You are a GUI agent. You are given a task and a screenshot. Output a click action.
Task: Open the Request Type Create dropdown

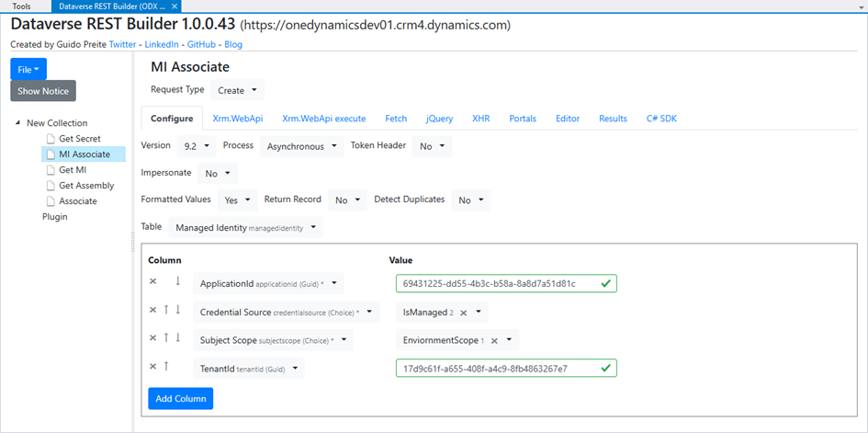(238, 90)
